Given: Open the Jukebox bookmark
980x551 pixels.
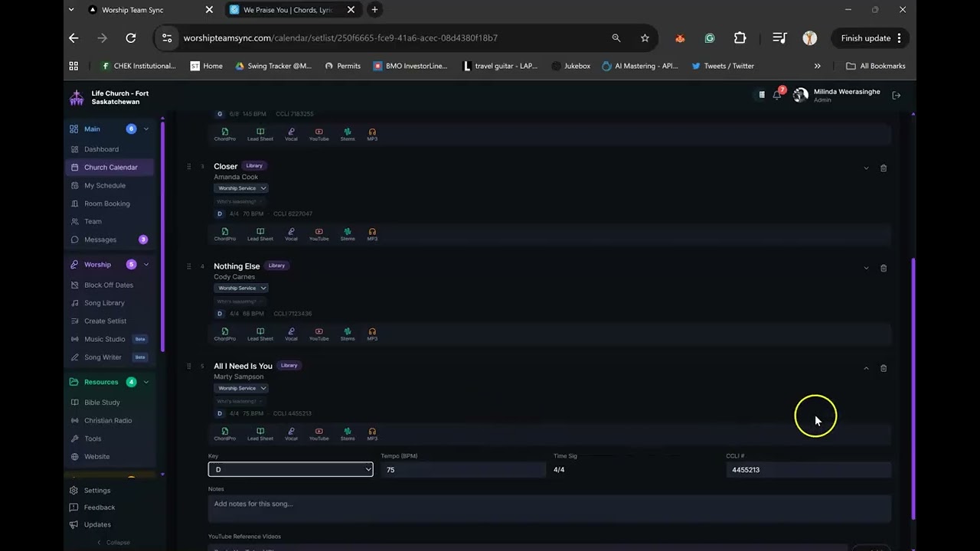Looking at the screenshot, I should (570, 66).
